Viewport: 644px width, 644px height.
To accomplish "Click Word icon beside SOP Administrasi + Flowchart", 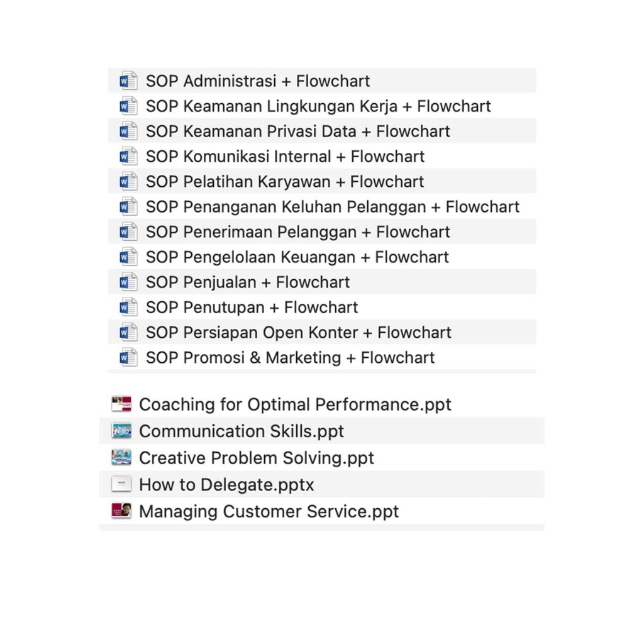I will (128, 80).
